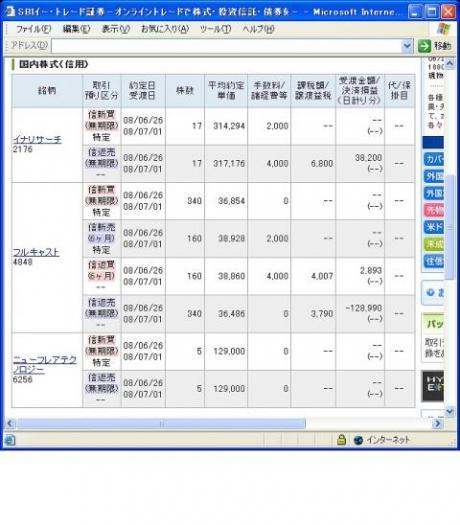Click vertical scrollbar up arrow
The width and height of the screenshot is (460, 525).
[450, 63]
